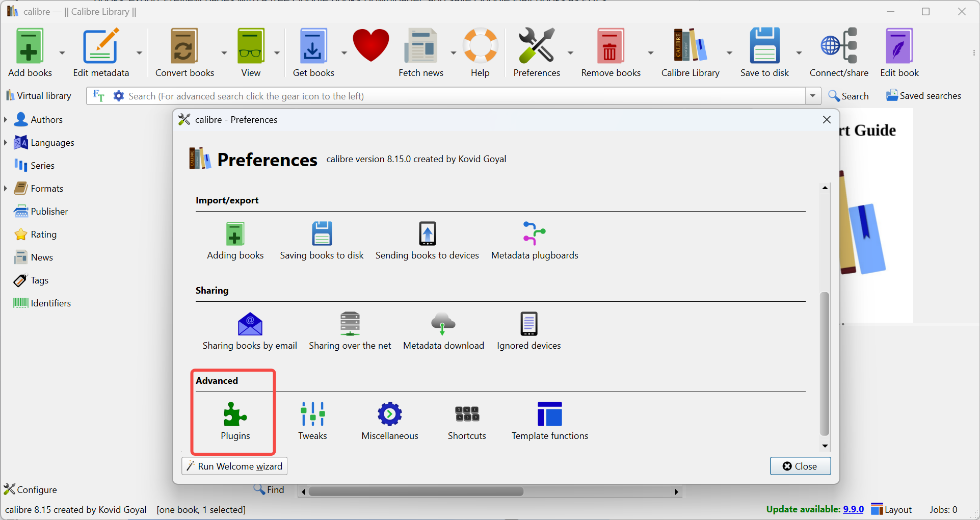Open Add books dropdown arrow

click(x=62, y=53)
